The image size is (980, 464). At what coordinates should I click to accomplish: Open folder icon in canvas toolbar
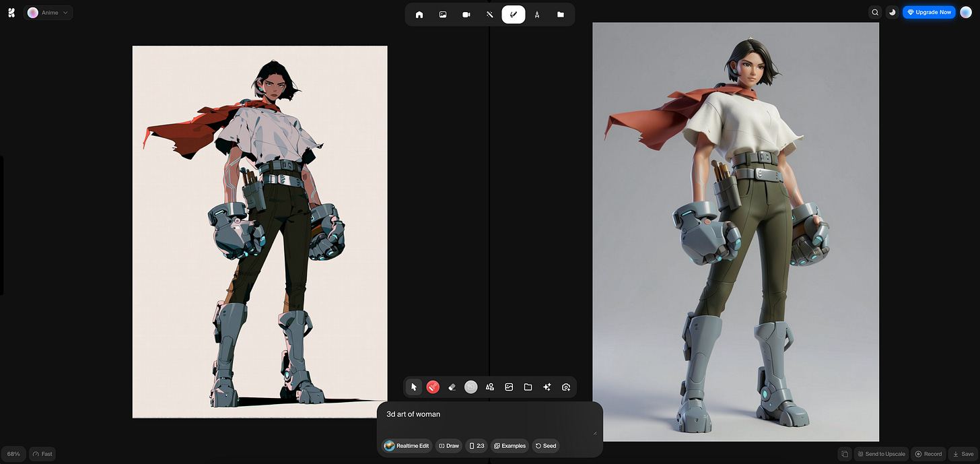pyautogui.click(x=528, y=387)
